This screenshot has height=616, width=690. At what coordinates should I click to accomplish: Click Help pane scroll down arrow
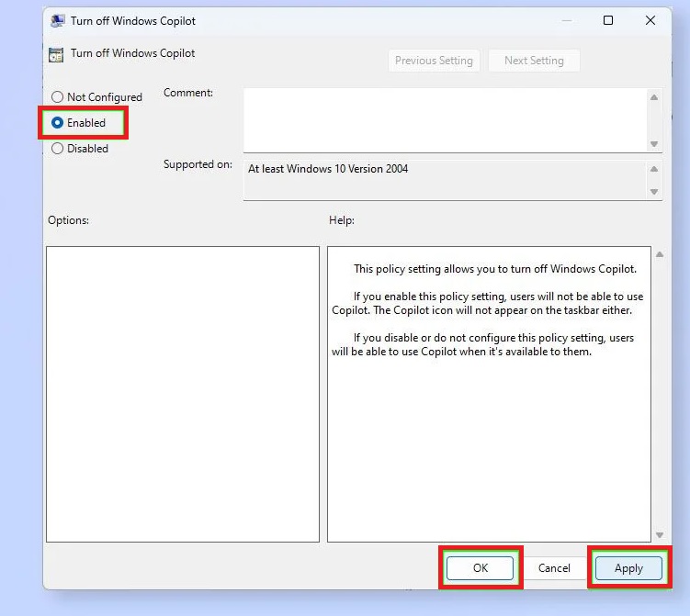659,534
